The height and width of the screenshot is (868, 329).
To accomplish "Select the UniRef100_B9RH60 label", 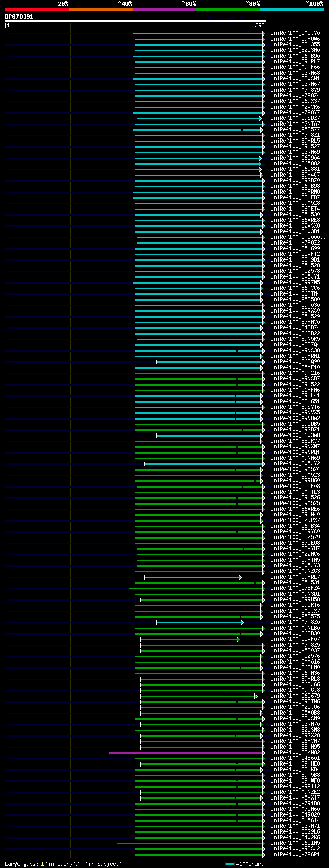I will (295, 481).
